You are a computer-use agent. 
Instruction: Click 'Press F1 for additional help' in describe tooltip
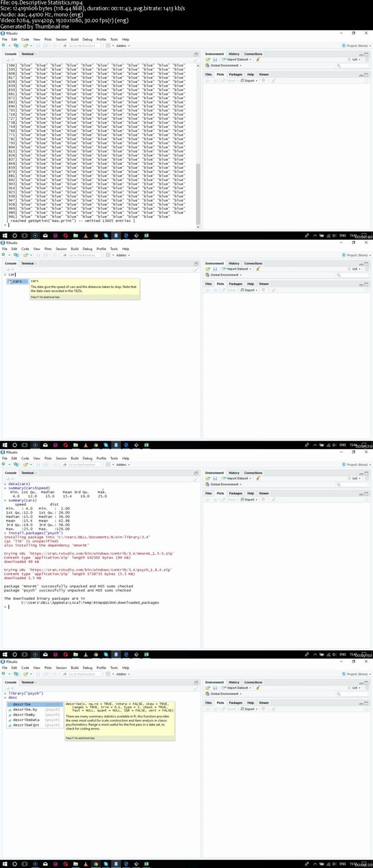point(80,738)
